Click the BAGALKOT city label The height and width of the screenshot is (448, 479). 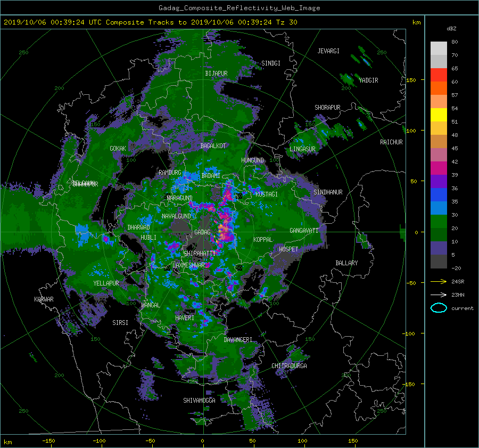(x=213, y=146)
